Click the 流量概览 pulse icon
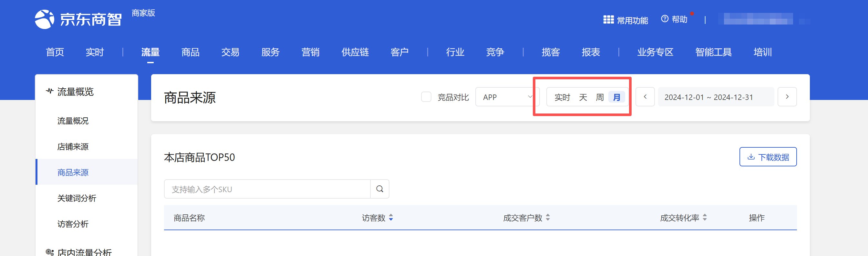 (49, 91)
